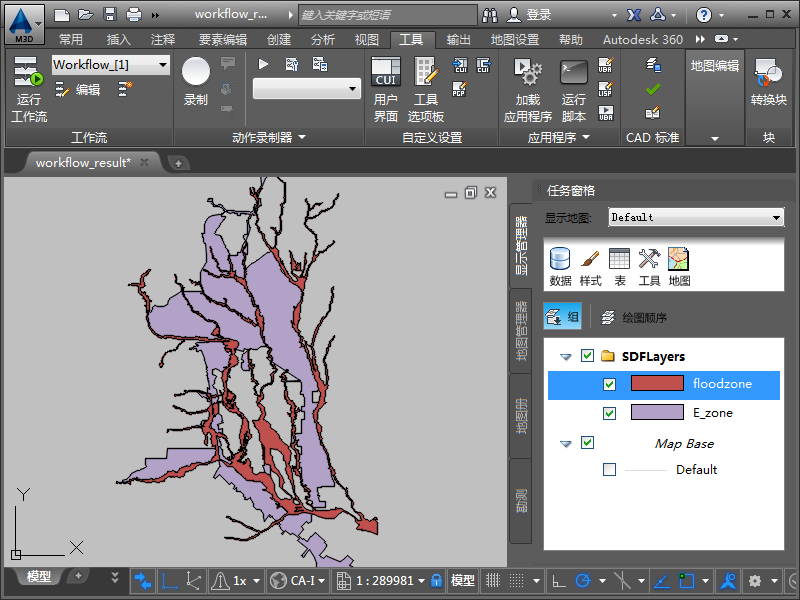
Task: Collapse the SDFLayers group tree
Action: [x=566, y=356]
